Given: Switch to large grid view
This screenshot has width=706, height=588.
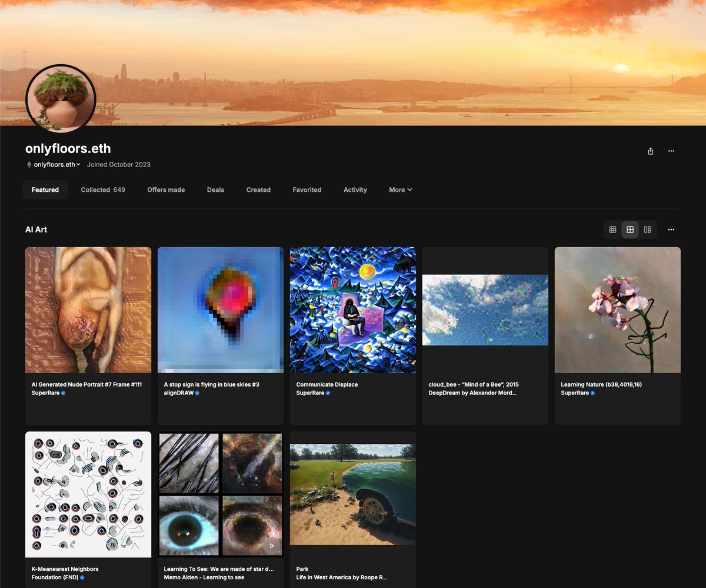Looking at the screenshot, I should [x=630, y=230].
